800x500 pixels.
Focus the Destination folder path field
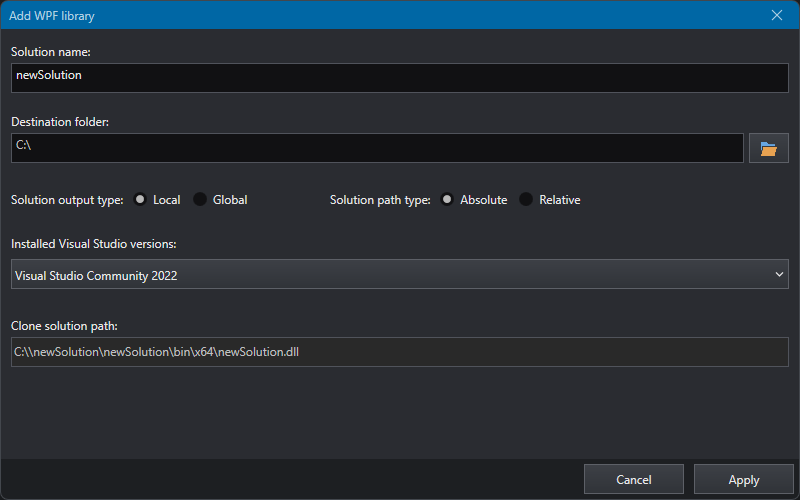tap(377, 148)
